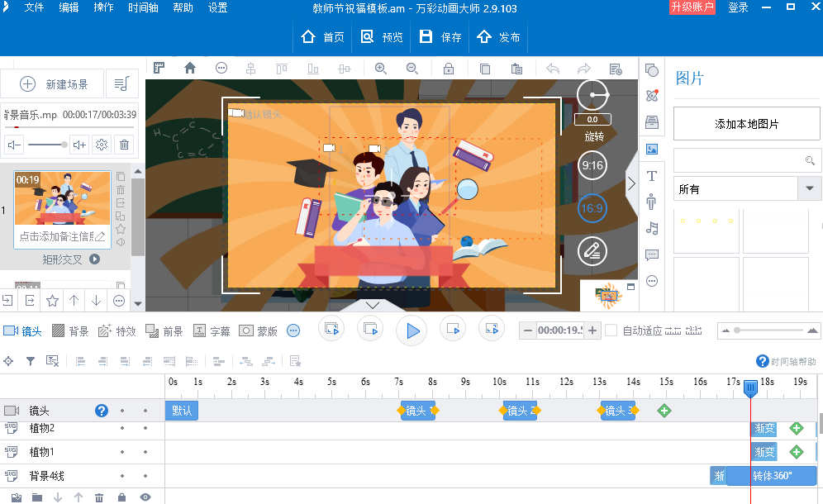This screenshot has width=823, height=504.
Task: Switch to the 蒙版 tab
Action: coord(259,330)
